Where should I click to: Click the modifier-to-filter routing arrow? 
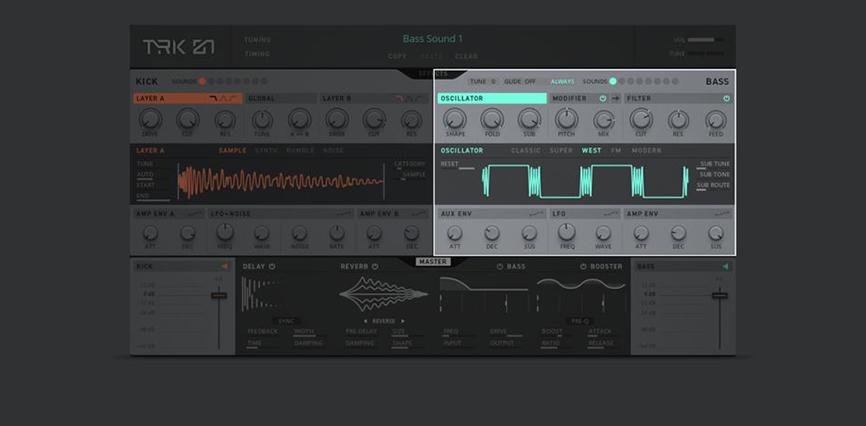[x=616, y=98]
